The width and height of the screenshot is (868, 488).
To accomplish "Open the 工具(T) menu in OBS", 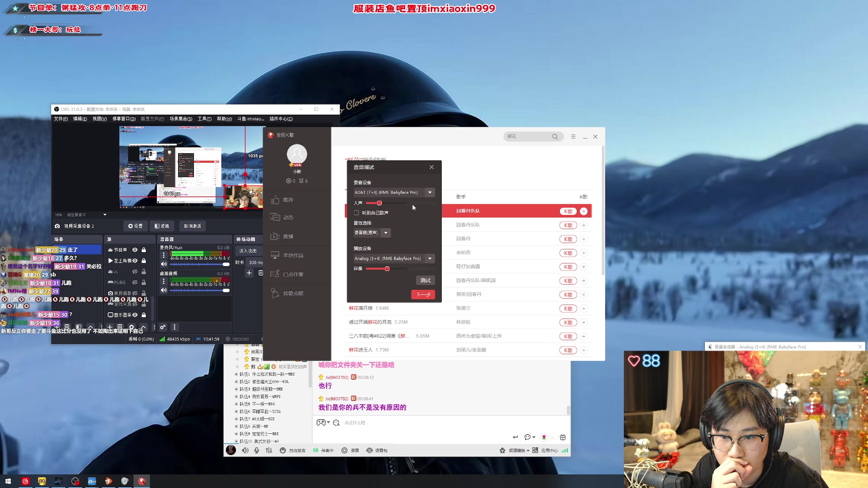I will (x=204, y=119).
